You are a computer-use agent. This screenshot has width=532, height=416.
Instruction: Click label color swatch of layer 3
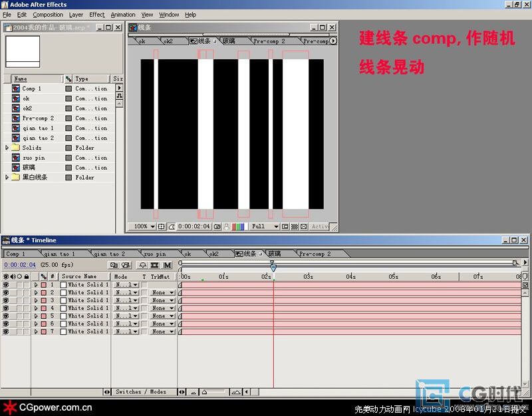[44, 300]
